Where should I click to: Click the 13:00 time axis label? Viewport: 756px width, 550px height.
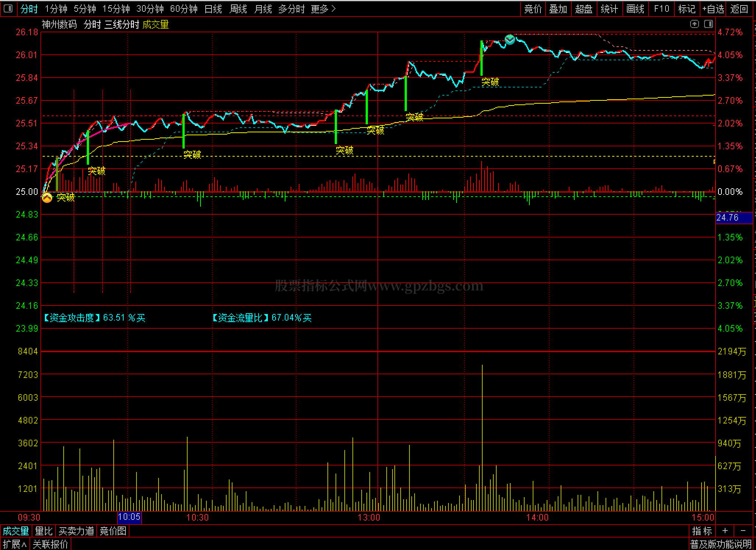tap(369, 518)
